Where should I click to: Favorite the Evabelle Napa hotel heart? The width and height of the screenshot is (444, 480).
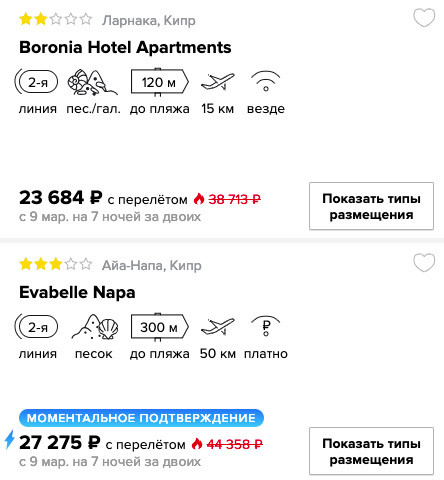point(424,262)
